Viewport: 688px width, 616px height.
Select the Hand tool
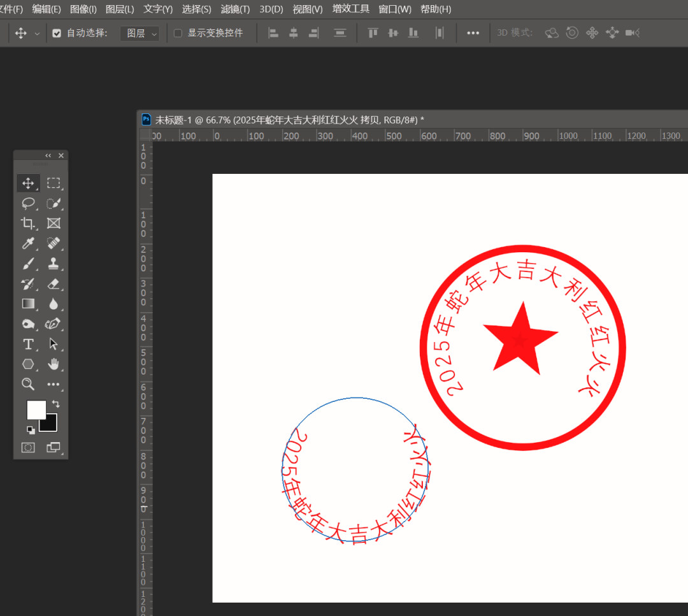coord(54,364)
